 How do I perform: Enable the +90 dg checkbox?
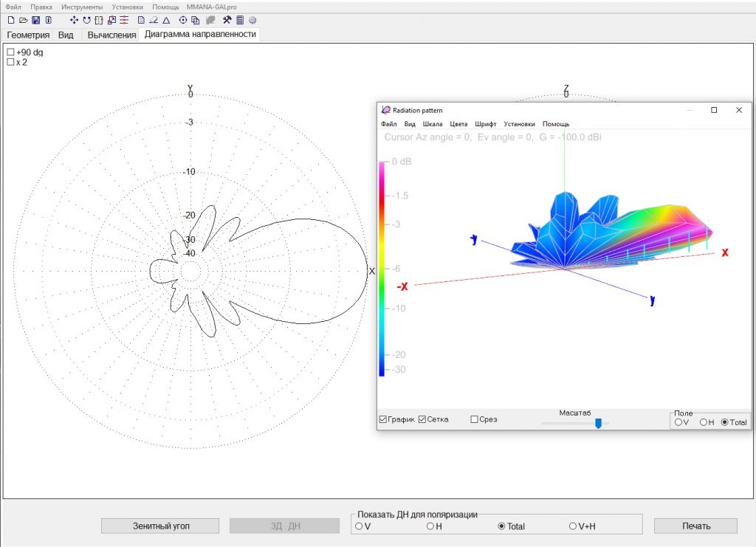tap(10, 52)
